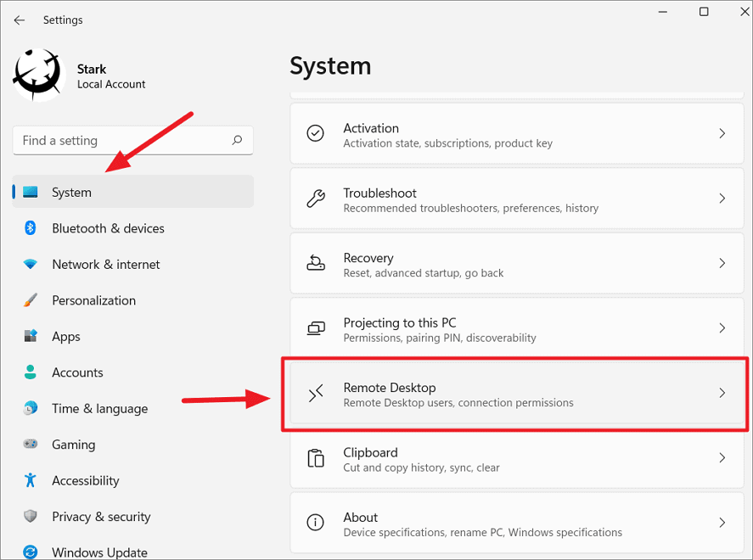Image resolution: width=753 pixels, height=560 pixels.
Task: Select the Bluetooth & devices icon
Action: (31, 227)
